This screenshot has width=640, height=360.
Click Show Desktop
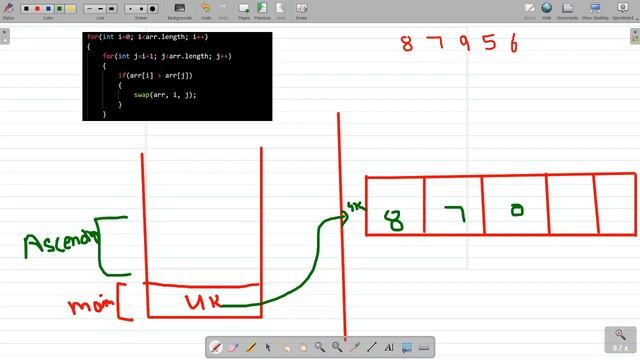pyautogui.click(x=595, y=10)
